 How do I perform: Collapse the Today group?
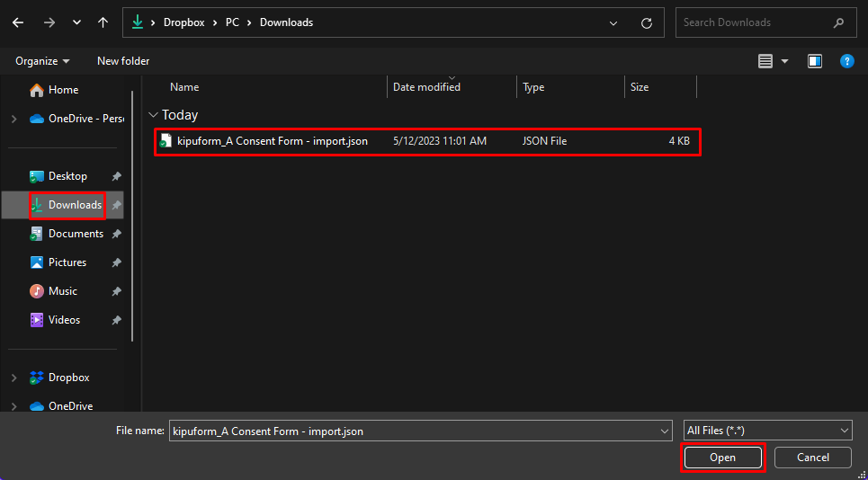click(153, 115)
